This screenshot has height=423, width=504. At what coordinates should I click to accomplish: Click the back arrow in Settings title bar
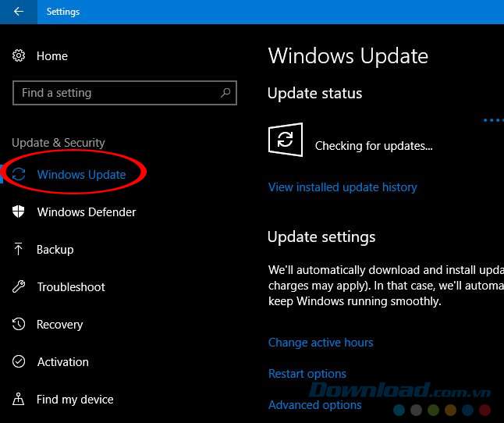tap(19, 12)
